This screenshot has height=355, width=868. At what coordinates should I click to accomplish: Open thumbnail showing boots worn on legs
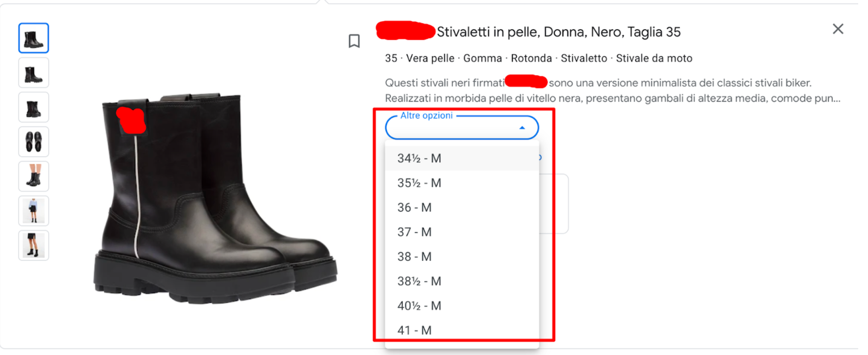tap(34, 177)
